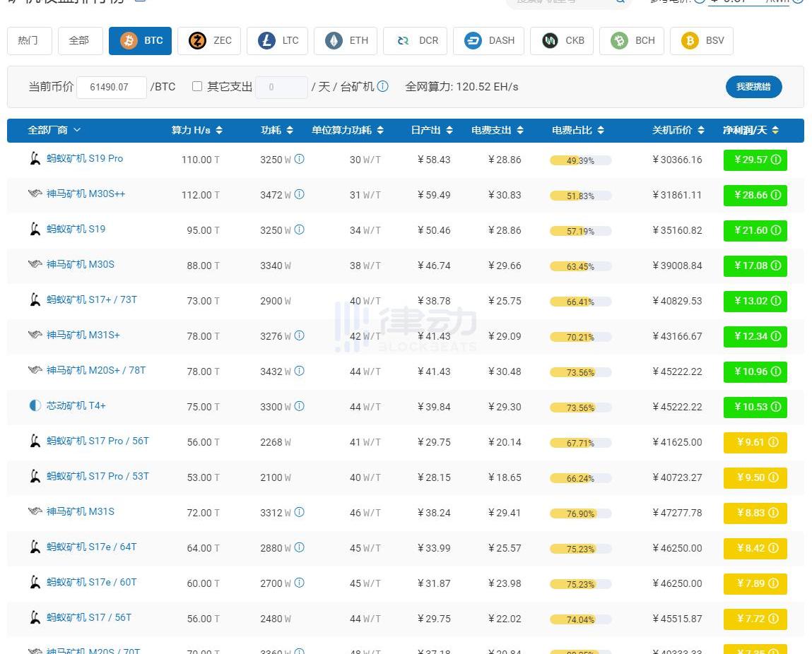Sort by 净利润/天 column
This screenshot has height=654, width=812.
(751, 130)
